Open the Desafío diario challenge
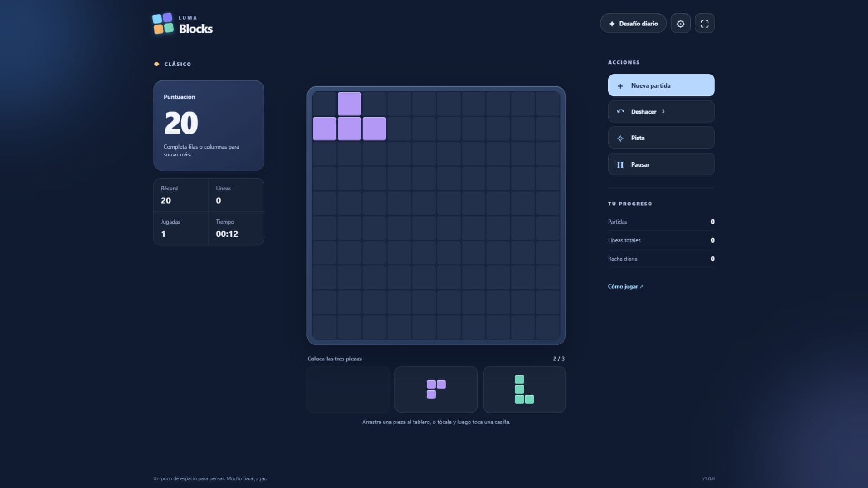This screenshot has width=868, height=488. [x=633, y=24]
